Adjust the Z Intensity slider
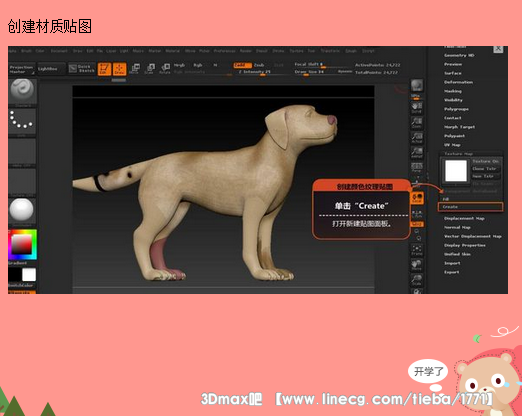Screen dimensions: 522x416 coord(255,72)
